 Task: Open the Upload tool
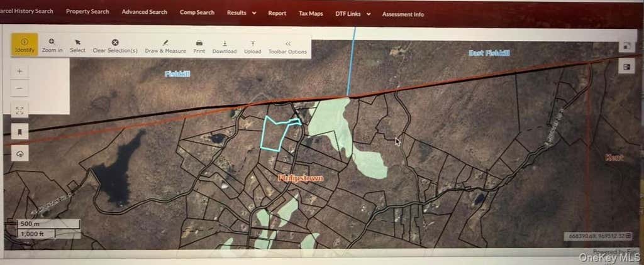(253, 46)
